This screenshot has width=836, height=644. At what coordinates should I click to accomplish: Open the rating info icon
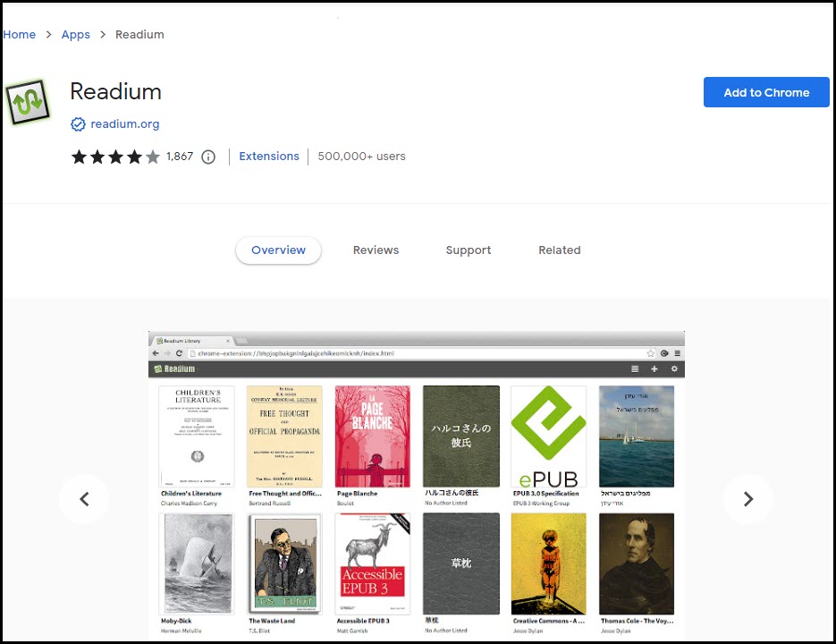(x=208, y=157)
